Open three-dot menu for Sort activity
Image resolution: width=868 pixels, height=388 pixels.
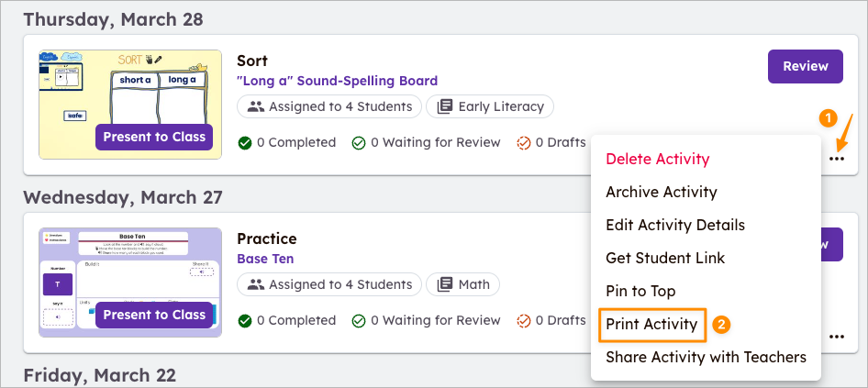click(x=837, y=159)
